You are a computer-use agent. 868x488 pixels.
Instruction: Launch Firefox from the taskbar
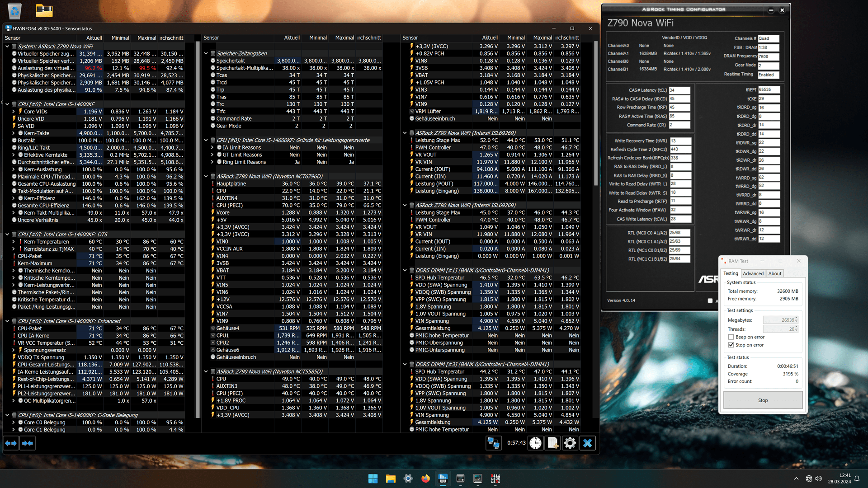click(x=425, y=479)
